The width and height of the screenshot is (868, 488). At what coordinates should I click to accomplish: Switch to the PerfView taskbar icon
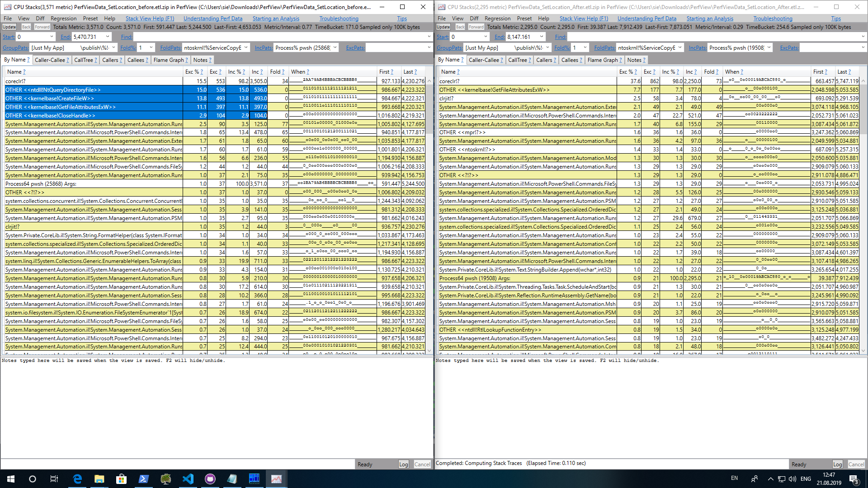276,479
